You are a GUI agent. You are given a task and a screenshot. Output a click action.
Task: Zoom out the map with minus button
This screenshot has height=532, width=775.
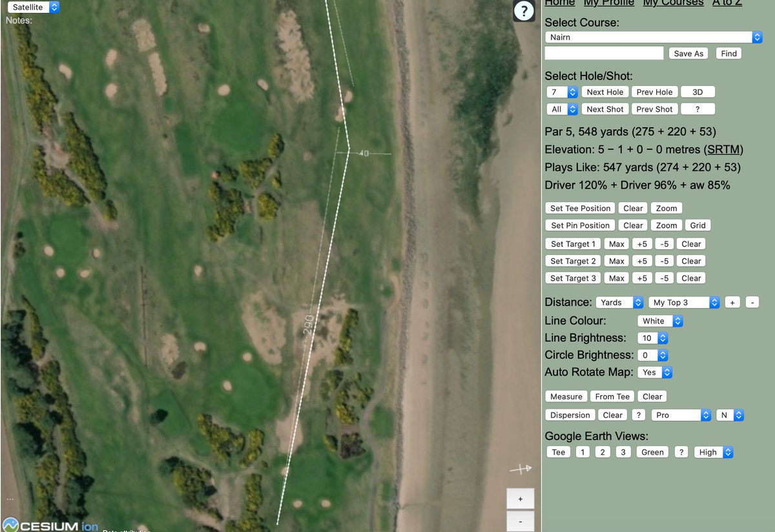pos(521,520)
